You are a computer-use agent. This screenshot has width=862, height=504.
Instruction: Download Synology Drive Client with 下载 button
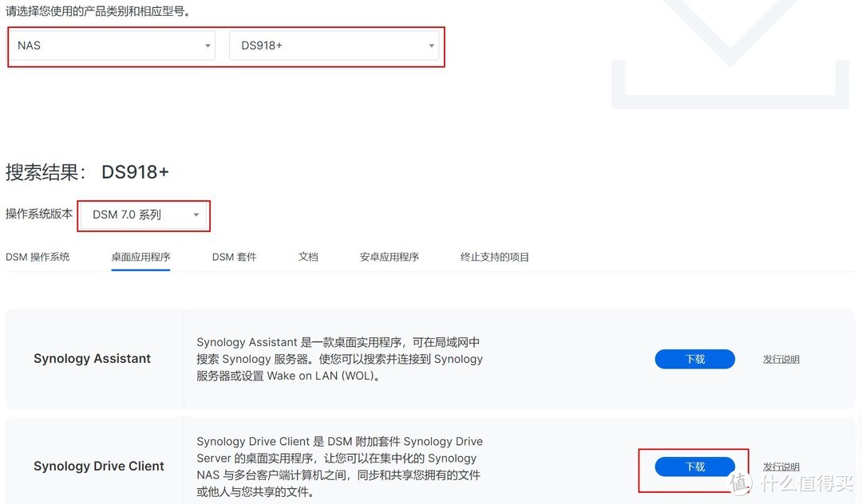(x=695, y=467)
